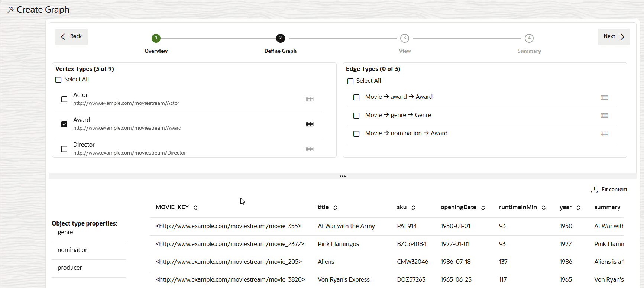Select the Define Graph step
The width and height of the screenshot is (644, 288).
pos(281,38)
